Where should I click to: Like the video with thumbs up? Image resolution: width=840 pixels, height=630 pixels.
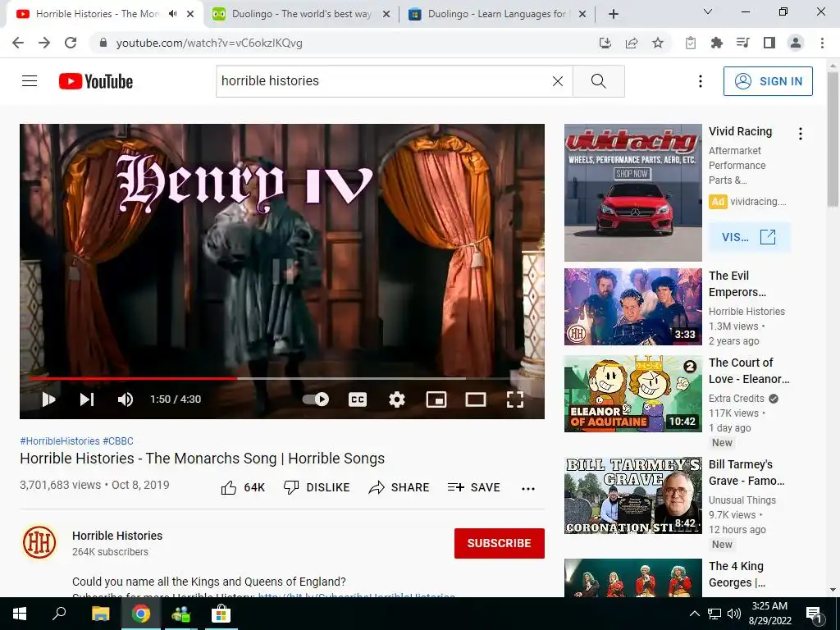pos(243,487)
